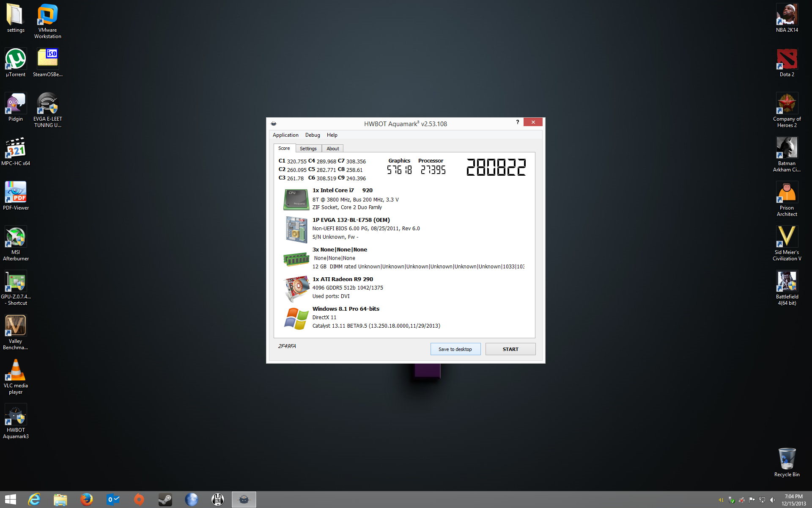Click the CPU chip icon
Image resolution: width=812 pixels, height=508 pixels.
[x=296, y=199]
